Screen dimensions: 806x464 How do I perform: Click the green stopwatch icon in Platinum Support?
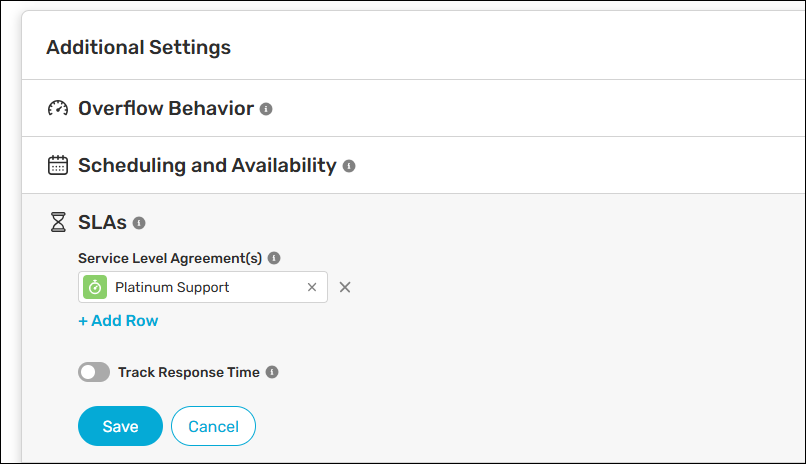[x=96, y=287]
